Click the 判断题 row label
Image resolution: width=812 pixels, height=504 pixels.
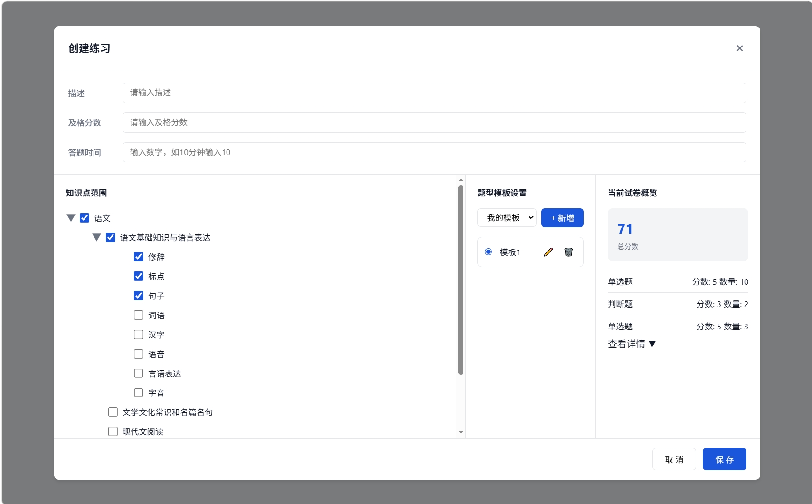point(620,304)
